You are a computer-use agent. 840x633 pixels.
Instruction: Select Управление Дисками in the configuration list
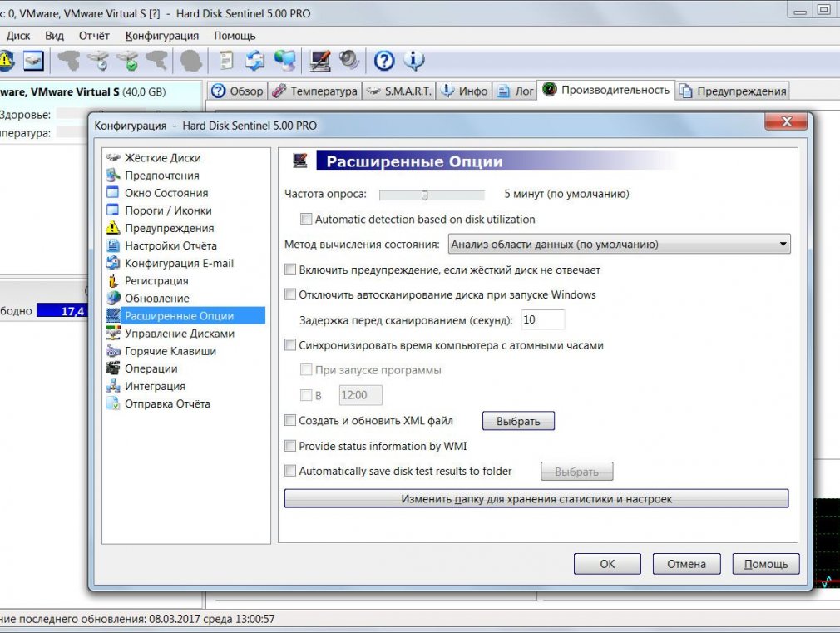(x=180, y=334)
